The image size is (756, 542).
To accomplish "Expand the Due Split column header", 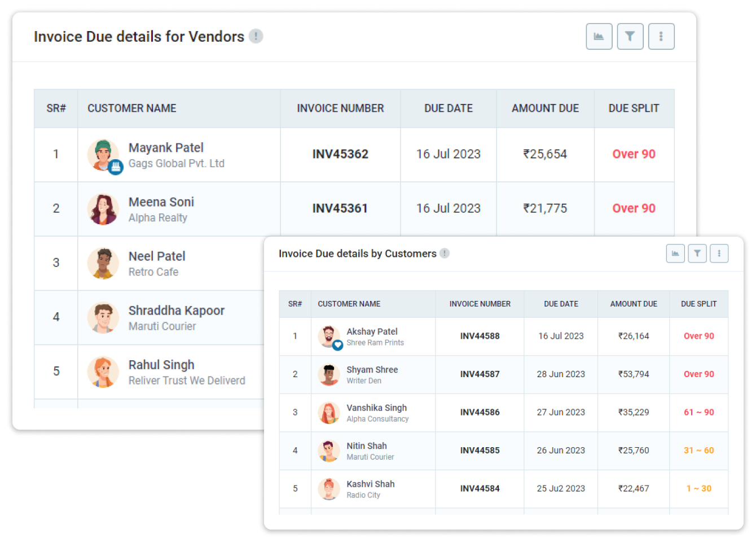I will [x=634, y=108].
